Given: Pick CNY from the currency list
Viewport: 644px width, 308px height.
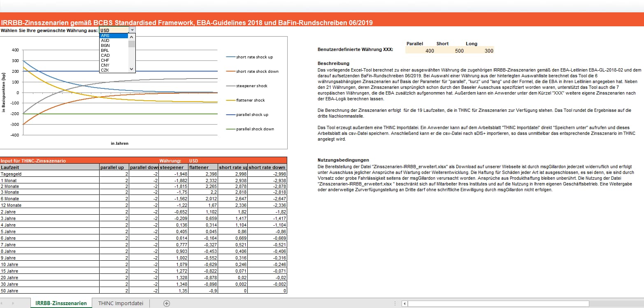Looking at the screenshot, I should point(114,65).
